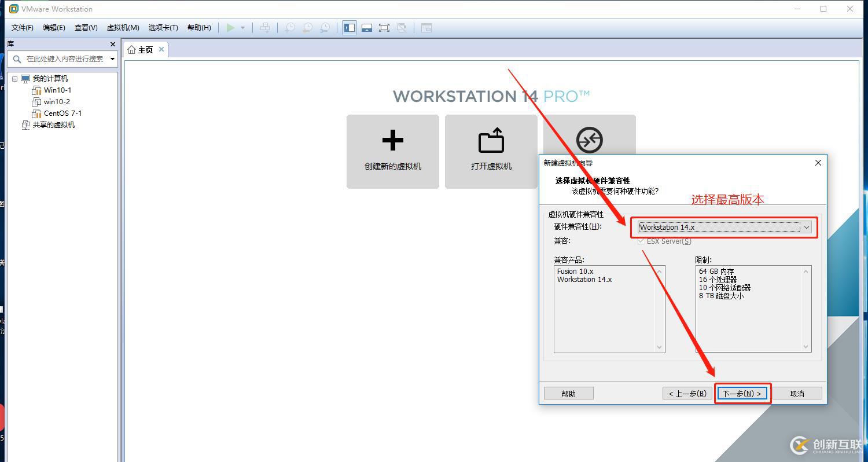
Task: Minimize the VMware Workstation window
Action: tap(797, 9)
